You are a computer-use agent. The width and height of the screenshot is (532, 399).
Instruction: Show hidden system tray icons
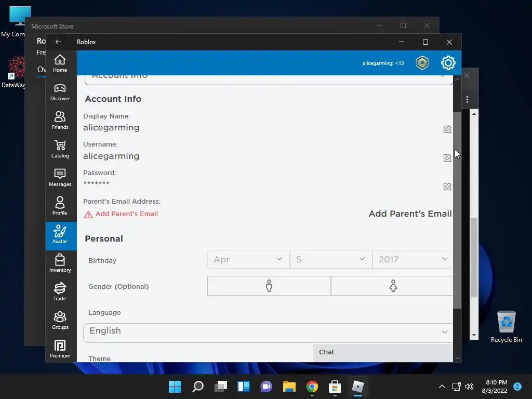pos(442,387)
